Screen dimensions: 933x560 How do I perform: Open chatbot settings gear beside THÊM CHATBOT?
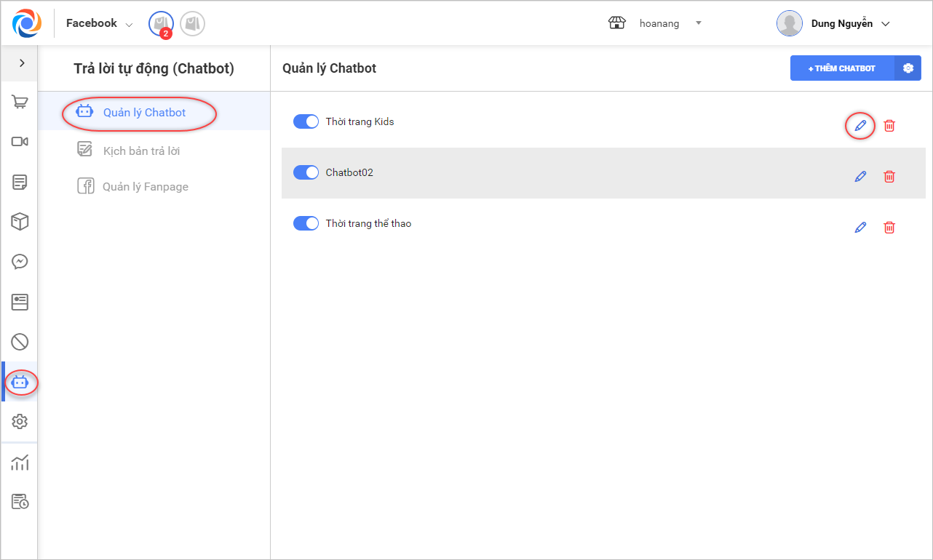tap(908, 68)
